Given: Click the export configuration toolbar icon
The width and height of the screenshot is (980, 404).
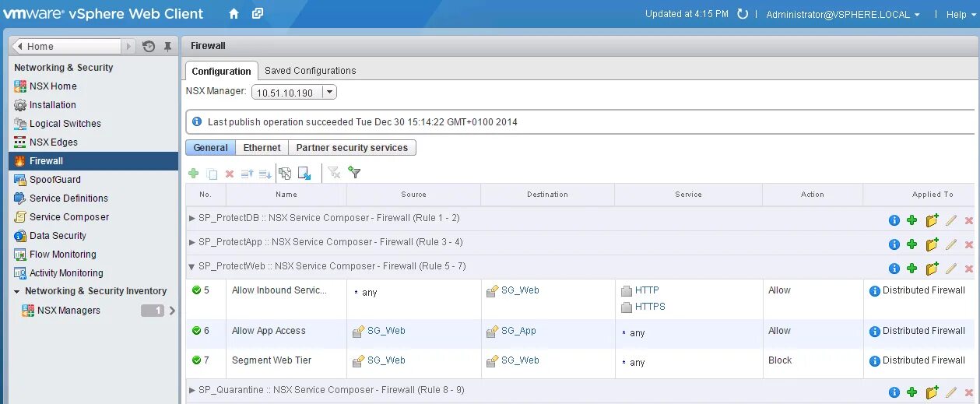Looking at the screenshot, I should pyautogui.click(x=286, y=173).
